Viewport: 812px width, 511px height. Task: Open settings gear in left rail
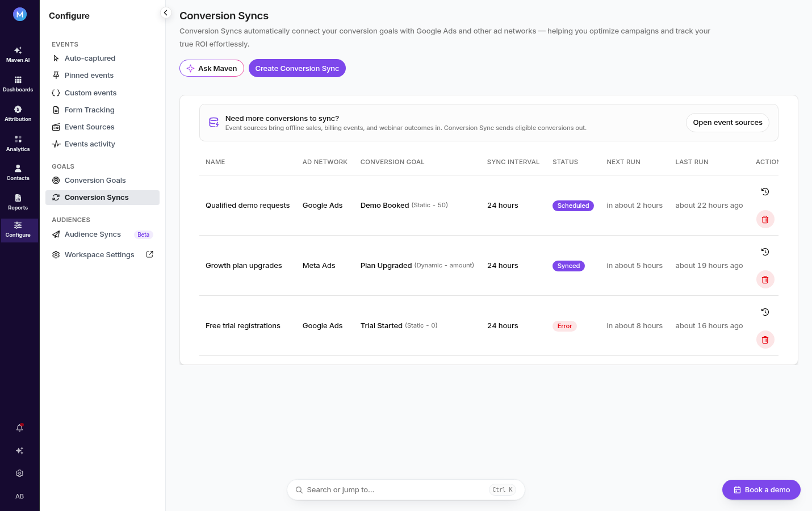coord(20,474)
